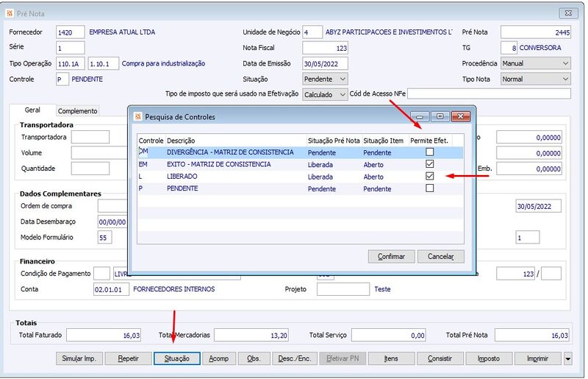Click the Nota Fiscal field 123

pos(325,48)
